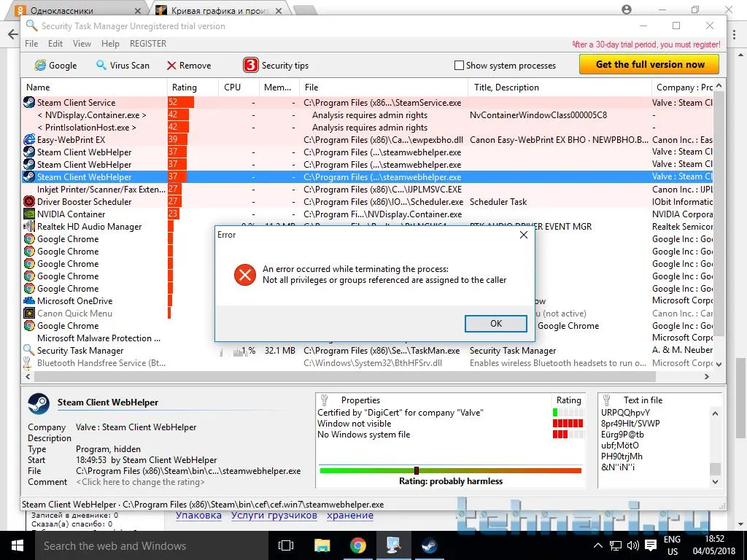The height and width of the screenshot is (560, 747).
Task: Click the Security Task Manager taskbar icon
Action: [393, 545]
